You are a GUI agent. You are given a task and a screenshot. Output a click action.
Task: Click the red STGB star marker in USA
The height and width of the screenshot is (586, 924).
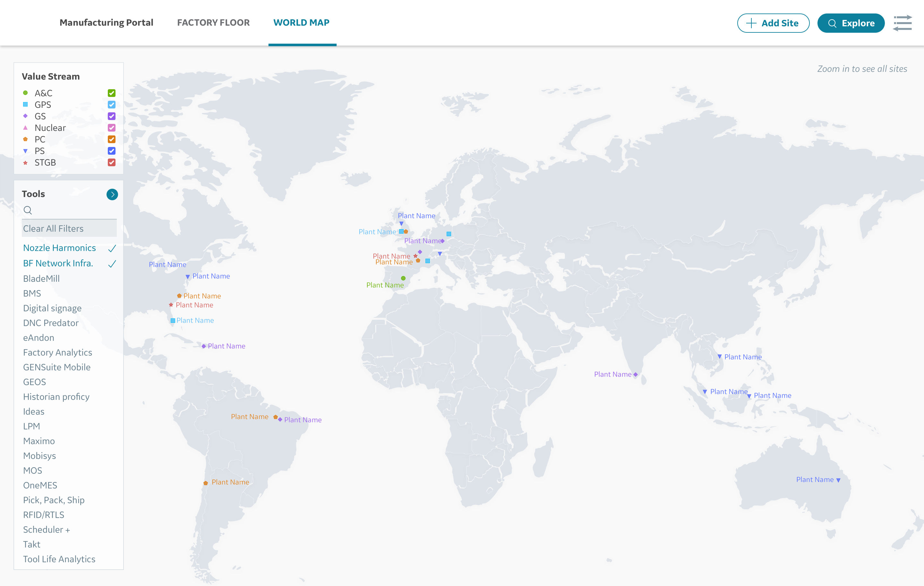171,305
